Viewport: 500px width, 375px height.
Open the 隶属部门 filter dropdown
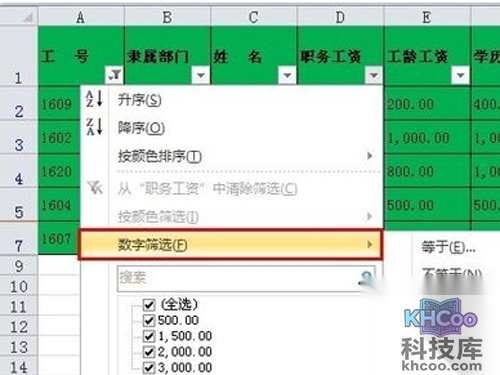click(x=201, y=75)
